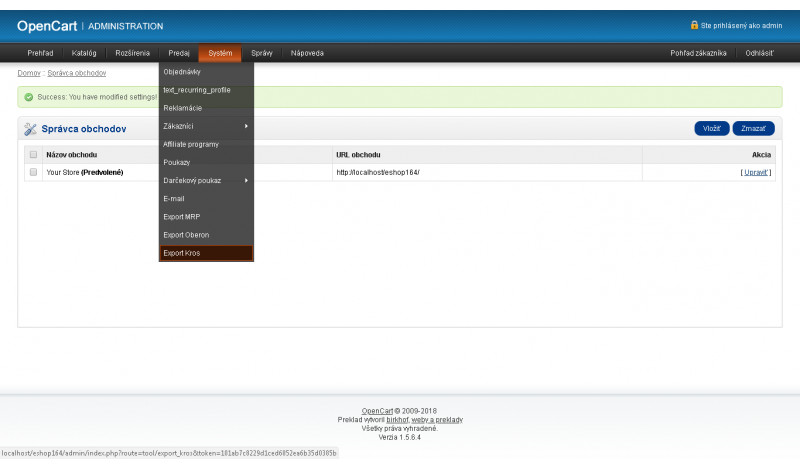Click the http://localhost/eshop164/ URL cell
Screen dimensions: 800x470
(x=378, y=172)
